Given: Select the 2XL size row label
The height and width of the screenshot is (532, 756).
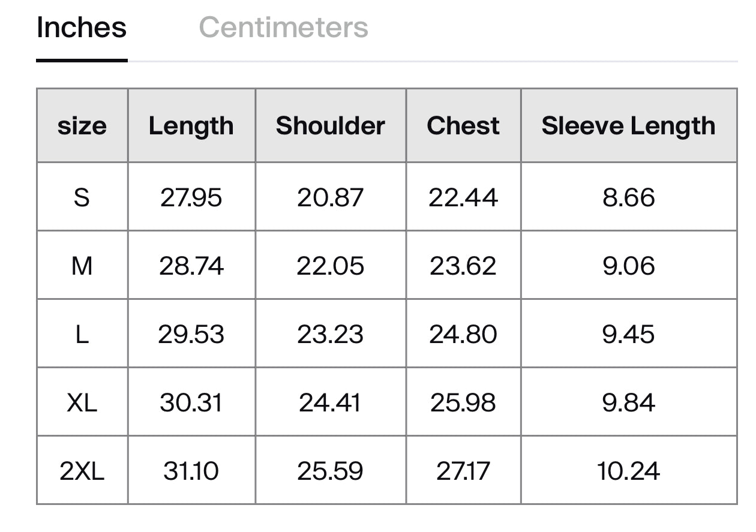Looking at the screenshot, I should (82, 471).
